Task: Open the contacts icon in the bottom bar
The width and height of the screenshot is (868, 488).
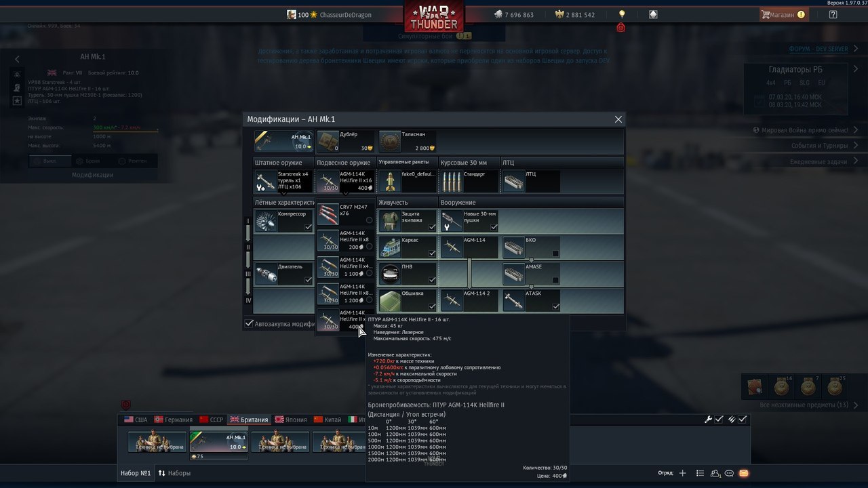Action: (x=715, y=473)
